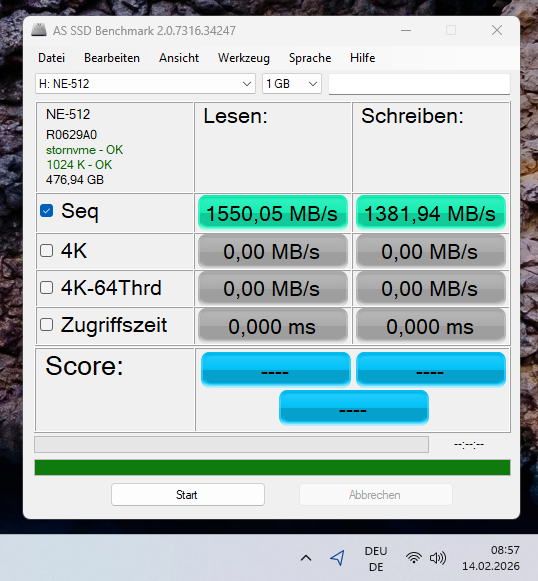
Task: Enable the 4K-64Thrd test checkbox
Action: tap(47, 288)
